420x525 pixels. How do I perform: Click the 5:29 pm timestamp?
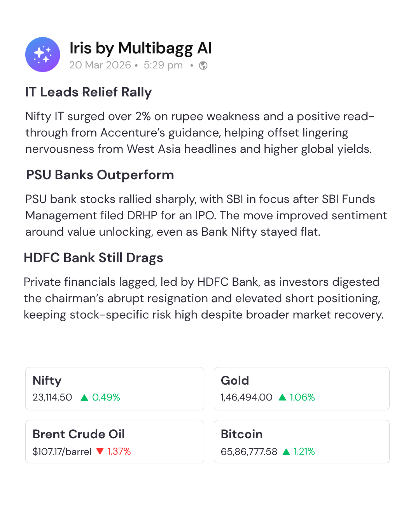(163, 65)
